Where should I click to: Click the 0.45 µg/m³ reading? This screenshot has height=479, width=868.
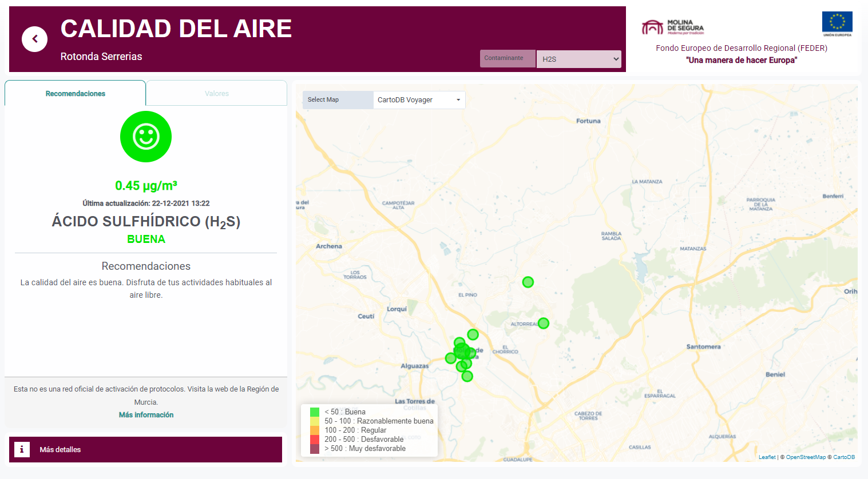[146, 185]
